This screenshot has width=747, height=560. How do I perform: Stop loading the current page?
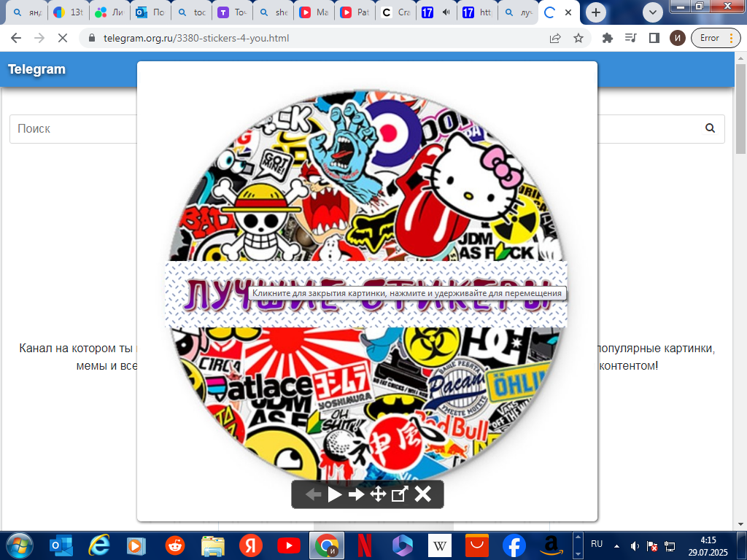[x=63, y=38]
